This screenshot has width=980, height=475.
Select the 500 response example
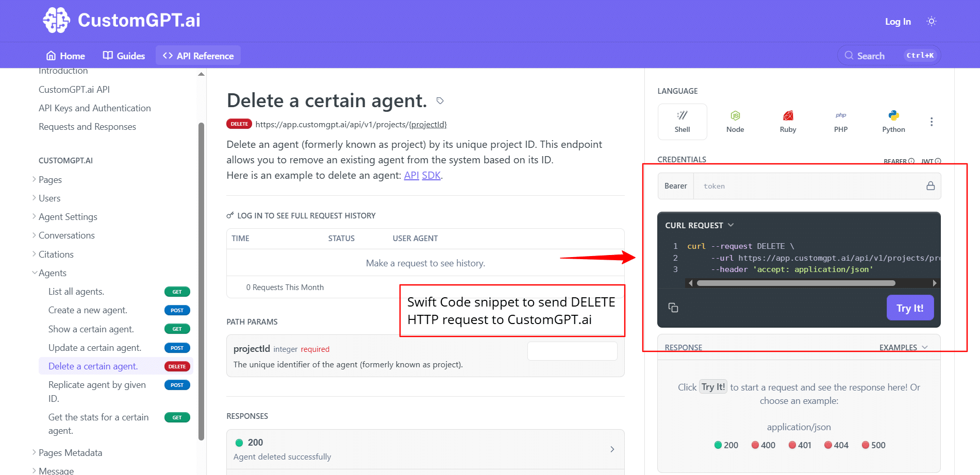tap(873, 445)
